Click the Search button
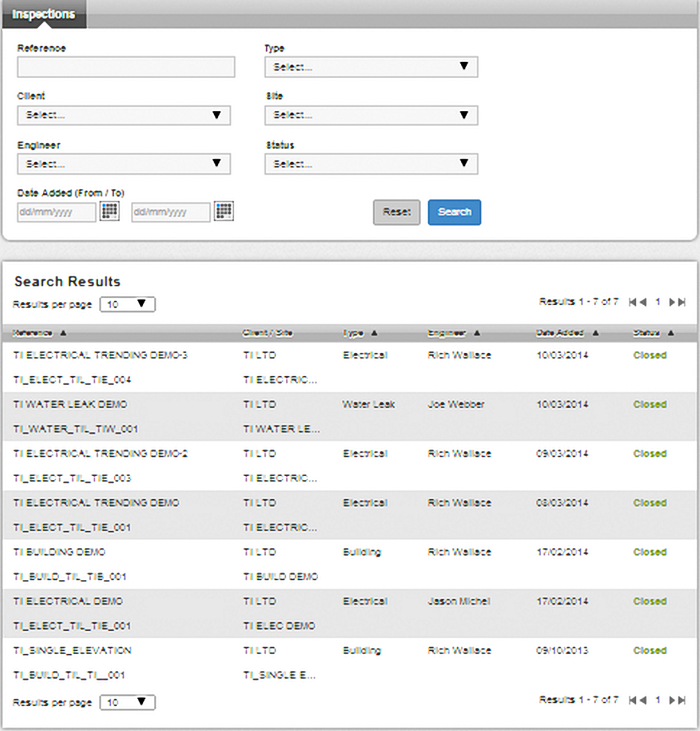The width and height of the screenshot is (700, 731). point(454,212)
